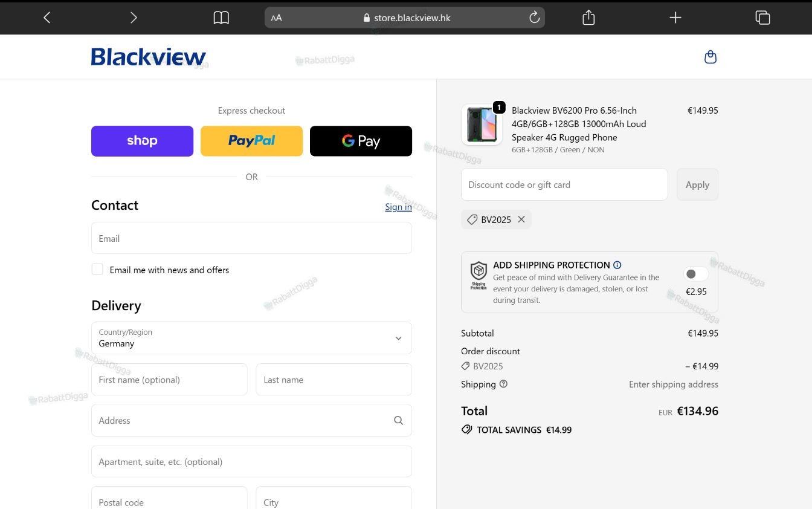Click the Shipping help question mark icon
812x509 pixels.
point(503,384)
